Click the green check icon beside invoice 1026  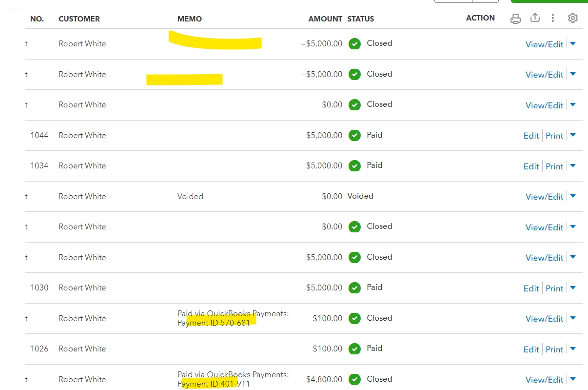click(354, 349)
